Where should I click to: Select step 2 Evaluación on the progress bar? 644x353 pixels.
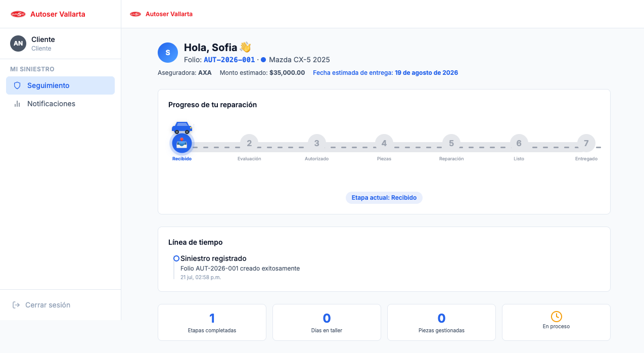(x=249, y=144)
